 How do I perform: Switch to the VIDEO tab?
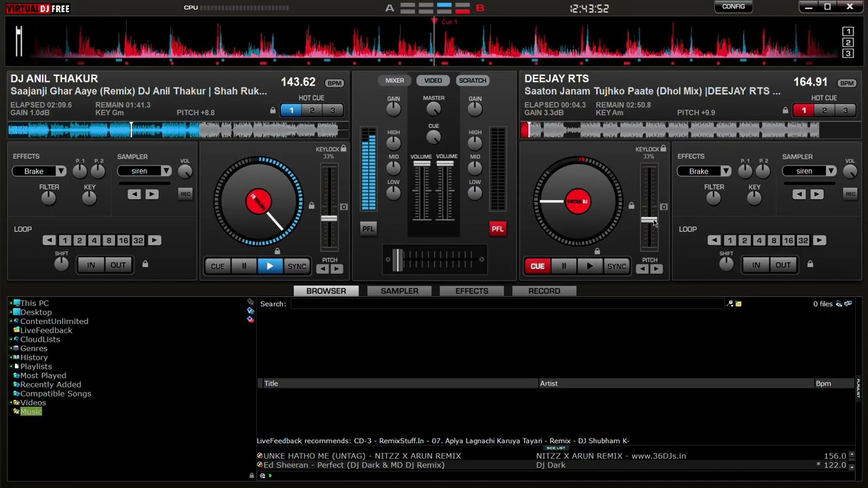[x=433, y=81]
